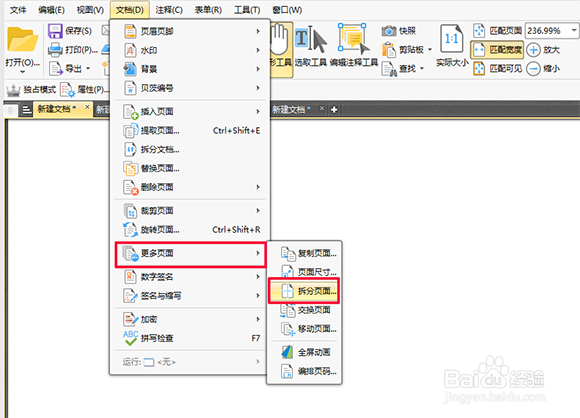Click the Clipboard icon
The image size is (580, 418).
click(389, 50)
